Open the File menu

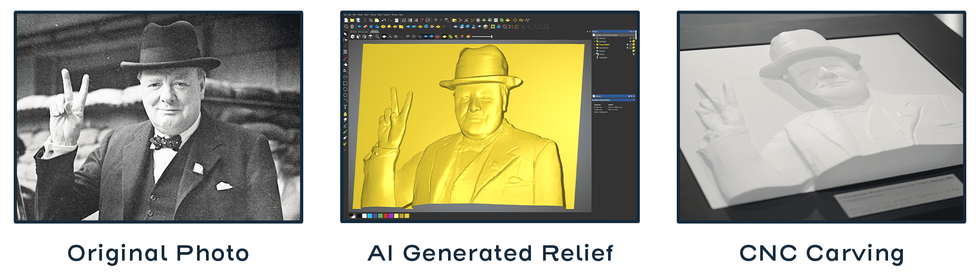(345, 15)
